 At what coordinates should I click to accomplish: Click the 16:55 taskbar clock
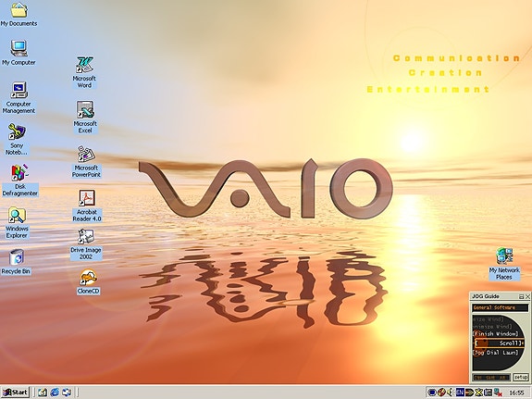(x=516, y=393)
